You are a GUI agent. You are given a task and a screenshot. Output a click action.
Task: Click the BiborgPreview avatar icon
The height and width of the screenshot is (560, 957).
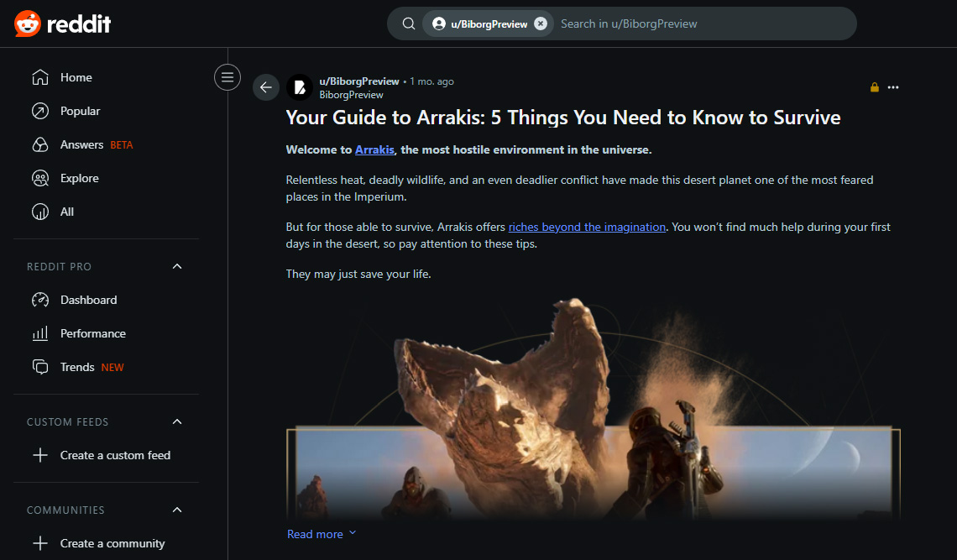pos(300,87)
